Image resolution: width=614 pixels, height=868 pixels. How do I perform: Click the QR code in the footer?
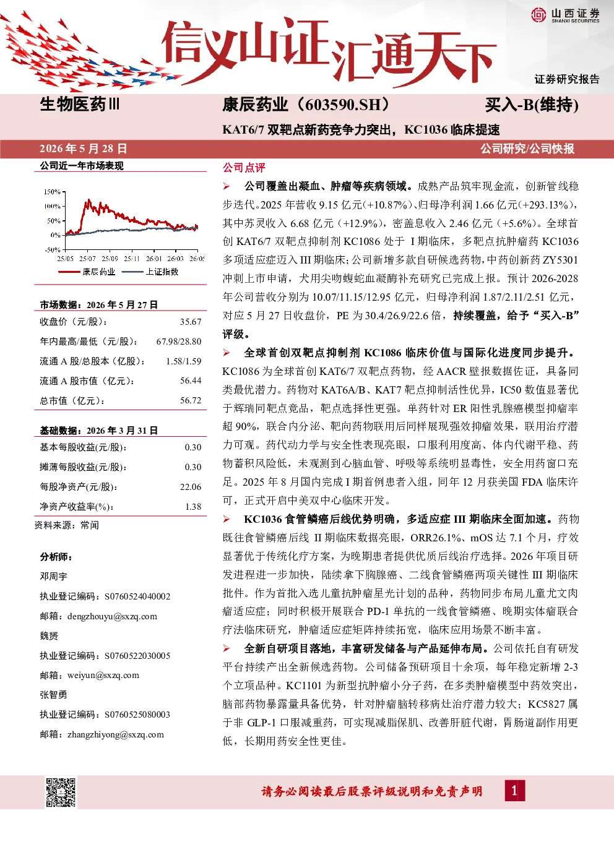coord(61,792)
